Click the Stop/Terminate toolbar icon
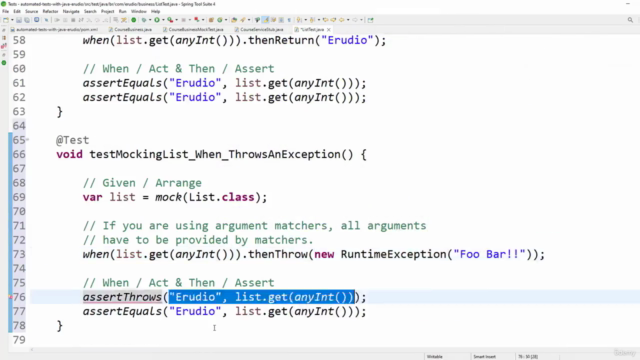 (x=73, y=20)
